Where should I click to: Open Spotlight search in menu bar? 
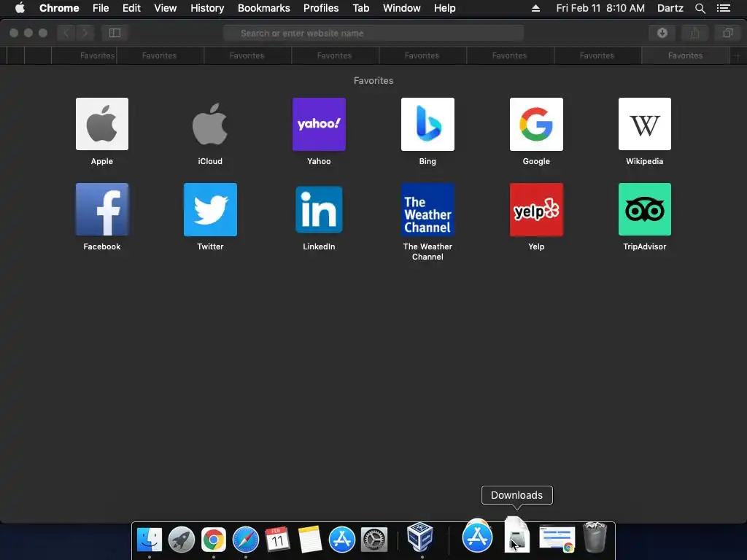coord(700,8)
